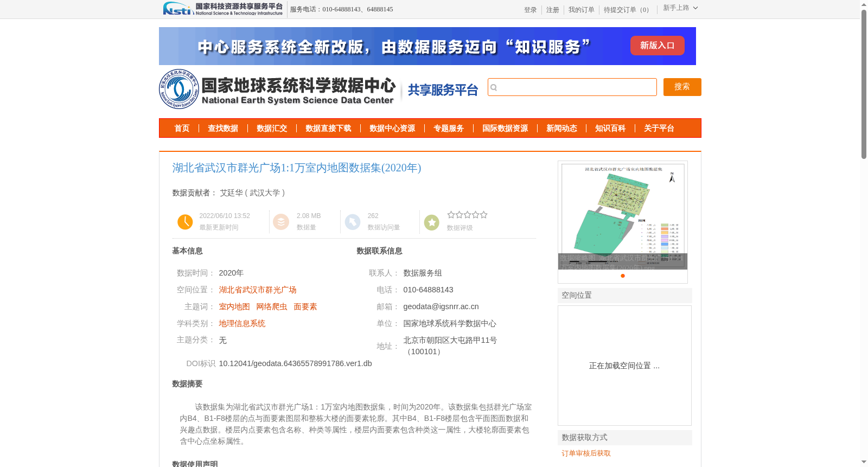This screenshot has height=467, width=868.
Task: Click the scrollbar down arrow
Action: click(x=864, y=462)
